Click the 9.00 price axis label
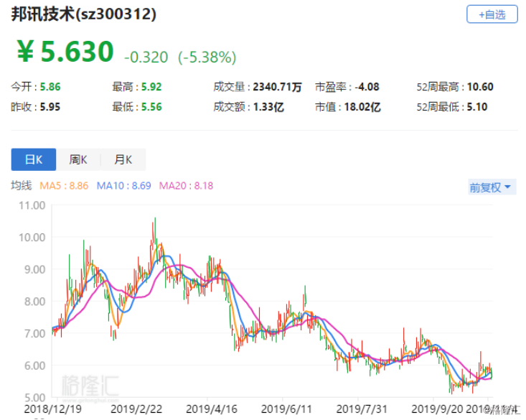Viewport: 526px width, 420px height. point(34,270)
